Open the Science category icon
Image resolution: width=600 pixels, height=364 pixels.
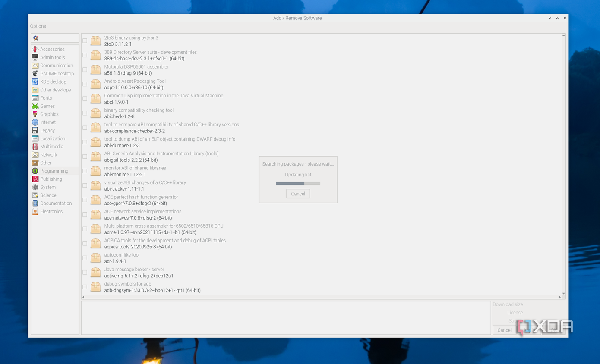click(35, 195)
